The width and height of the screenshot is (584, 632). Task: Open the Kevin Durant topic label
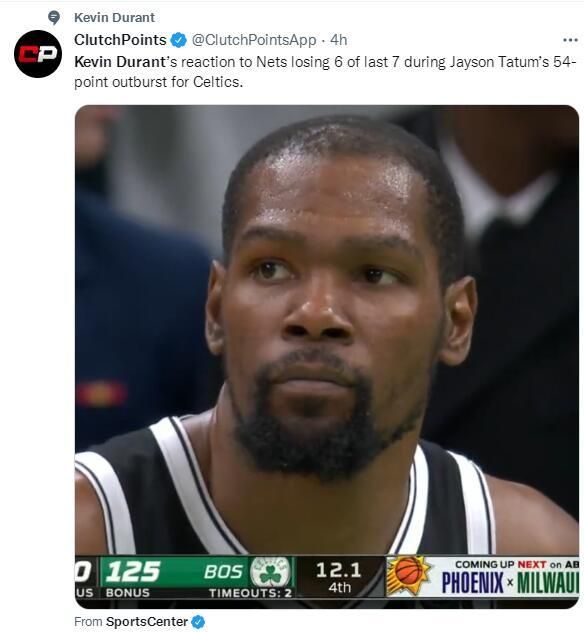pyautogui.click(x=114, y=17)
